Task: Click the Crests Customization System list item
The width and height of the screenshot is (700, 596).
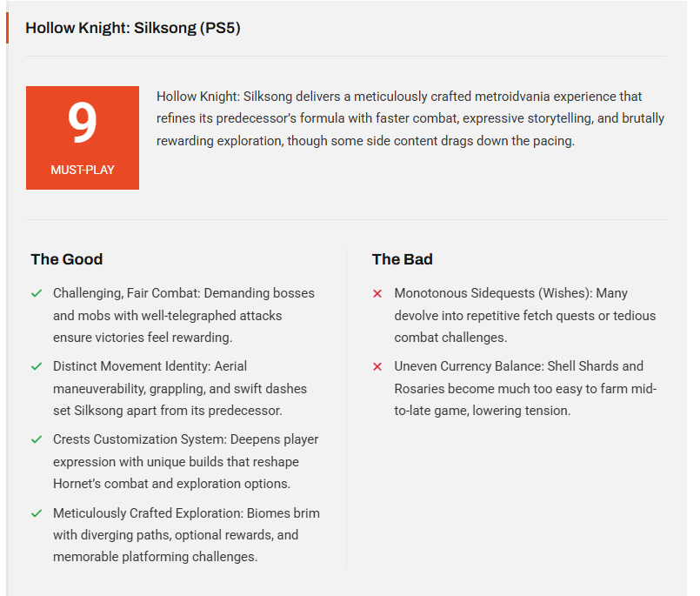Action: pos(185,461)
